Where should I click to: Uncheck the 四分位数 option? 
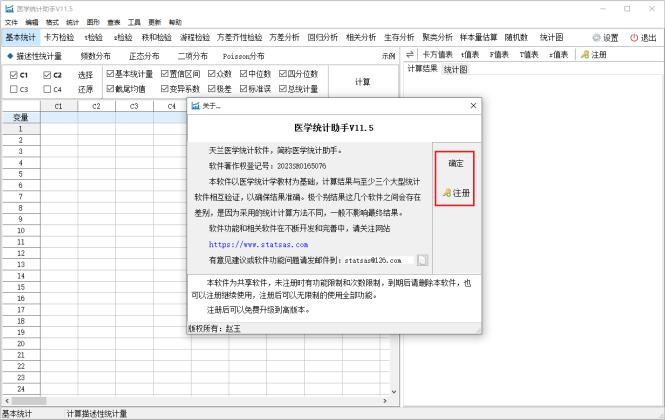click(x=283, y=74)
